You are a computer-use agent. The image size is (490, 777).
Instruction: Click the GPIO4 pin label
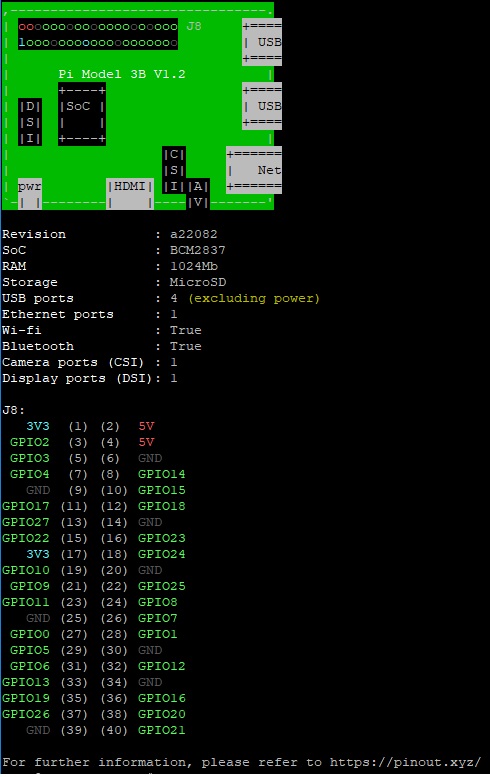click(30, 474)
